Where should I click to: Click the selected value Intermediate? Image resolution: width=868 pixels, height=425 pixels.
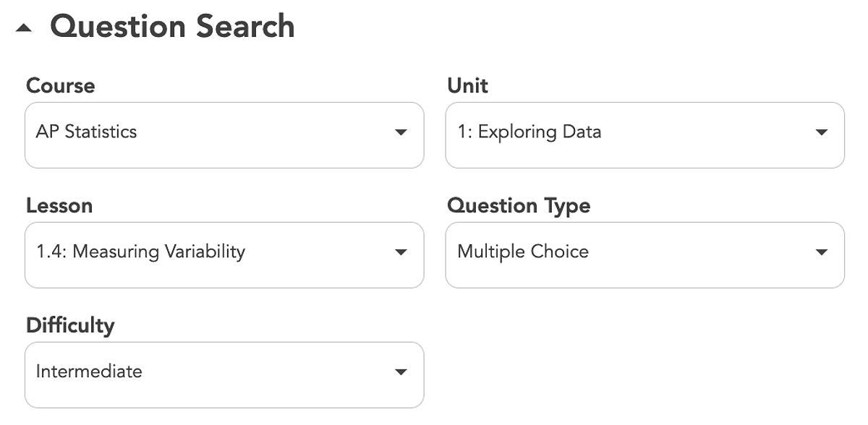pos(89,372)
